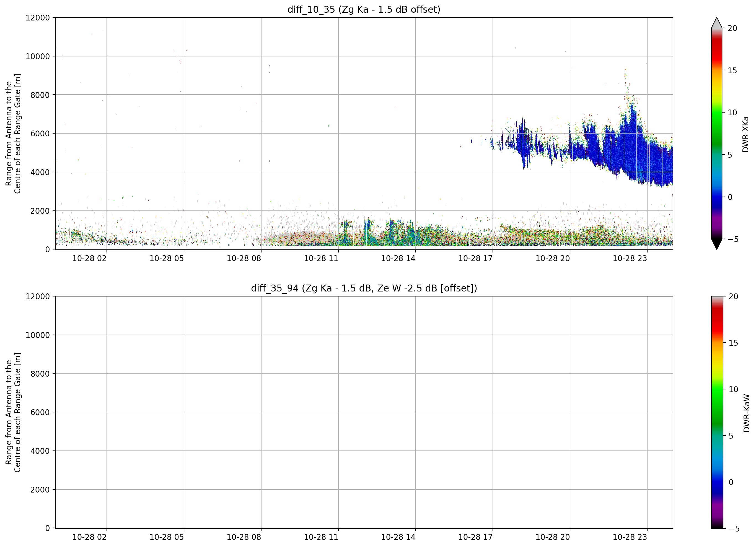Image resolution: width=756 pixels, height=547 pixels.
Task: Click the "DWR-KaW" colorbar label
Action: tap(746, 413)
